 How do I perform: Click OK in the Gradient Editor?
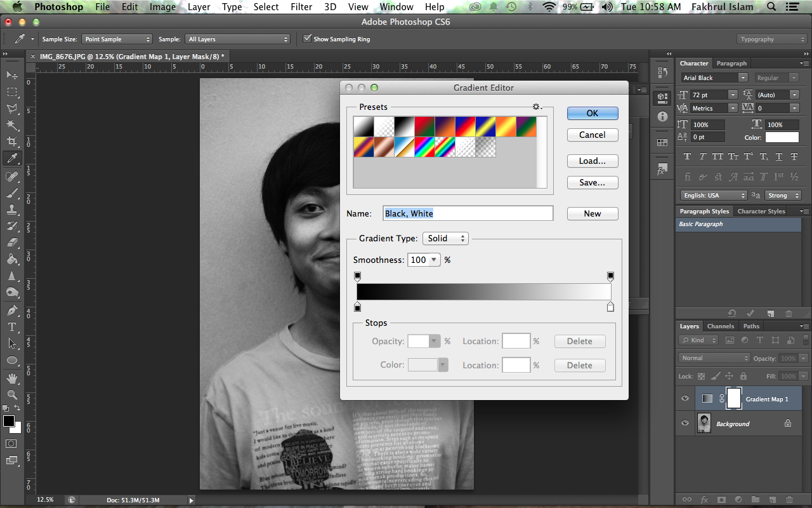click(x=593, y=113)
